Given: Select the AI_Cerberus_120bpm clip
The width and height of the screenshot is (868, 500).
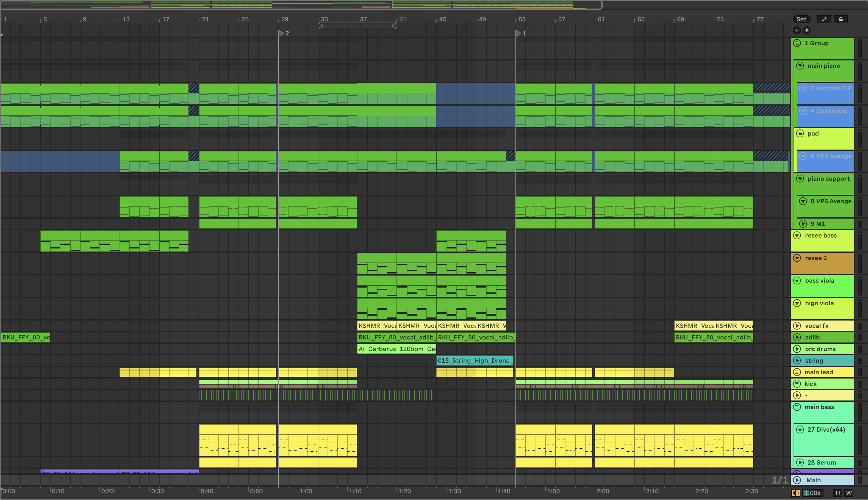Looking at the screenshot, I should pos(396,349).
